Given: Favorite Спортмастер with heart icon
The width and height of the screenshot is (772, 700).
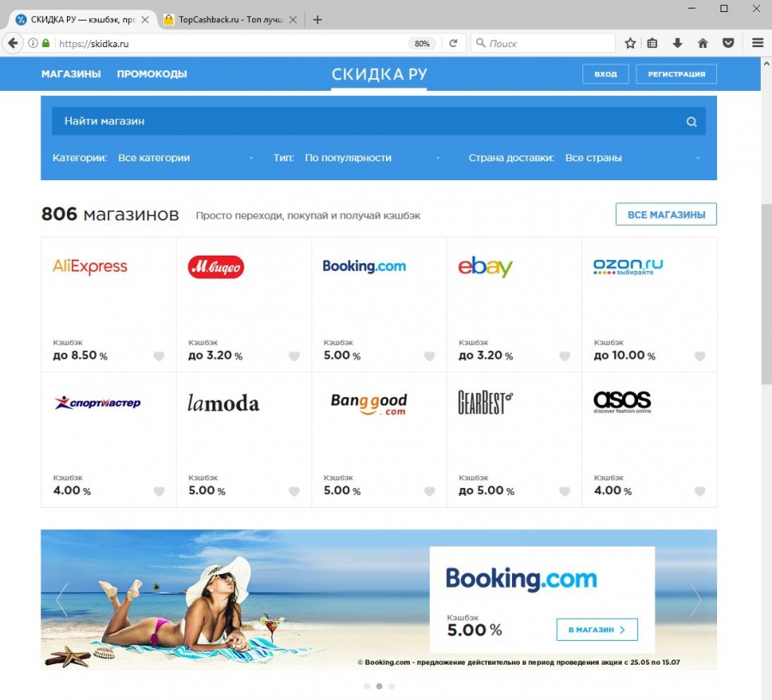Looking at the screenshot, I should pos(159,492).
